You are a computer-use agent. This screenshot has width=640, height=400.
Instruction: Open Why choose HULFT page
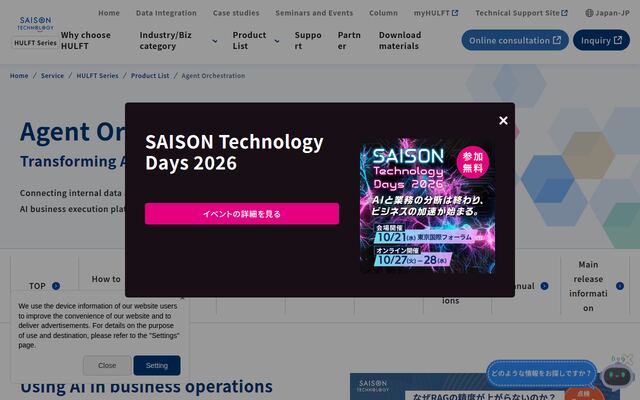[86, 40]
